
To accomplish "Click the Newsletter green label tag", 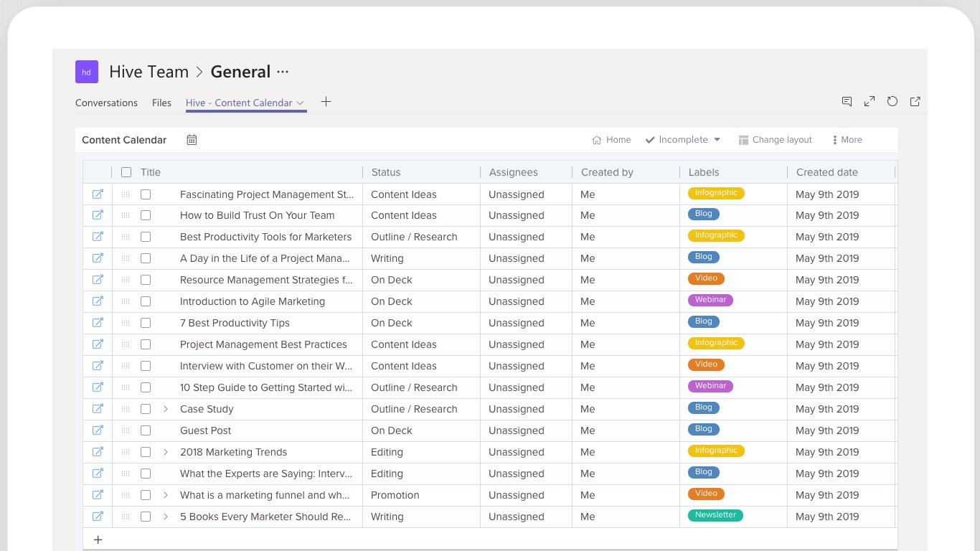I will (715, 515).
